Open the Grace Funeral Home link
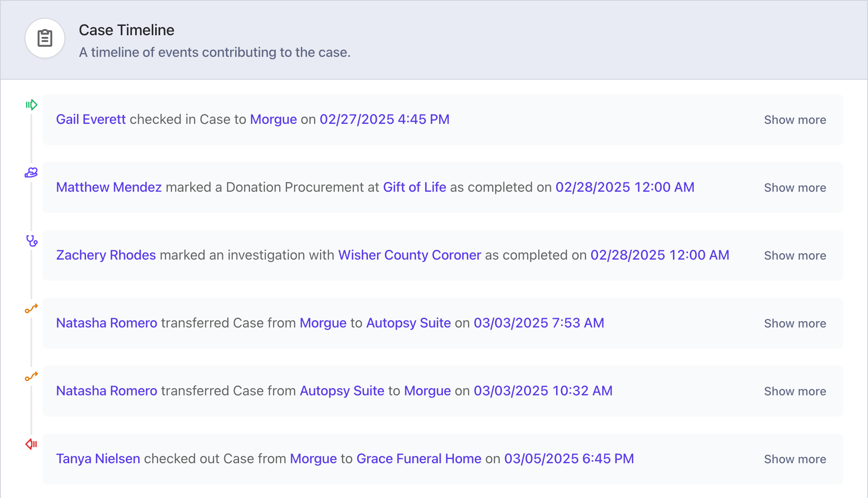Image resolution: width=868 pixels, height=498 pixels. (x=419, y=459)
